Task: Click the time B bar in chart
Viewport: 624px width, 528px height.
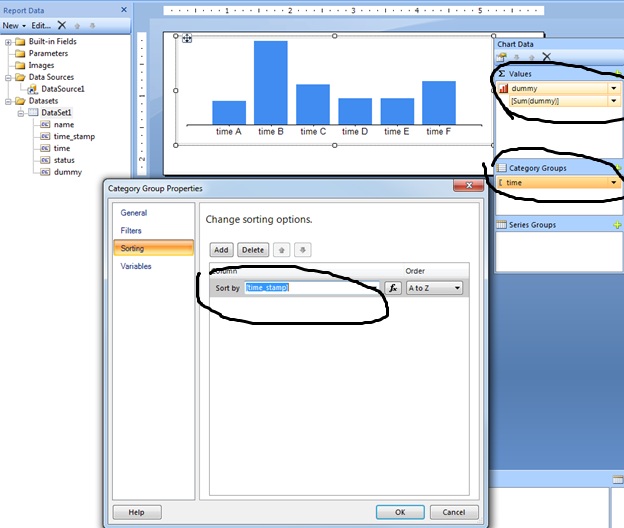Action: pos(271,83)
